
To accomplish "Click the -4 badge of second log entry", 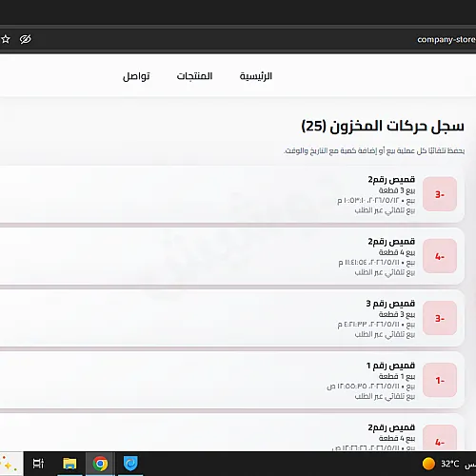I will pos(440,256).
